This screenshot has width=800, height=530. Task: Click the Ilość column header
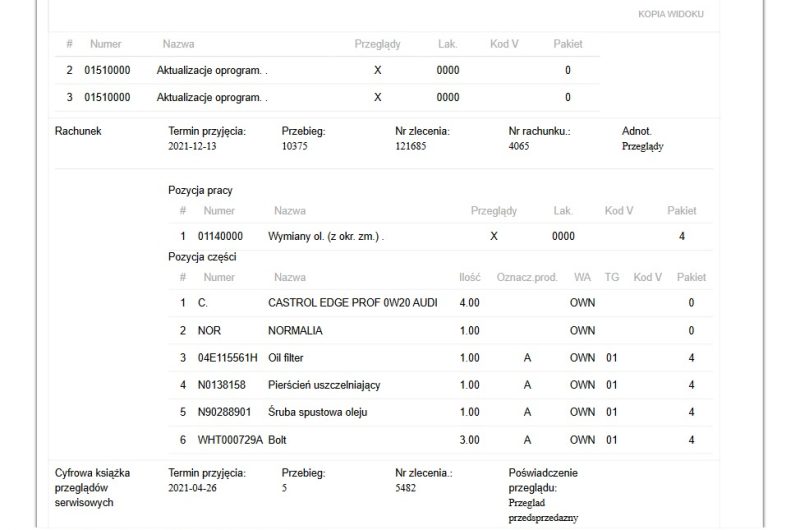click(x=469, y=277)
